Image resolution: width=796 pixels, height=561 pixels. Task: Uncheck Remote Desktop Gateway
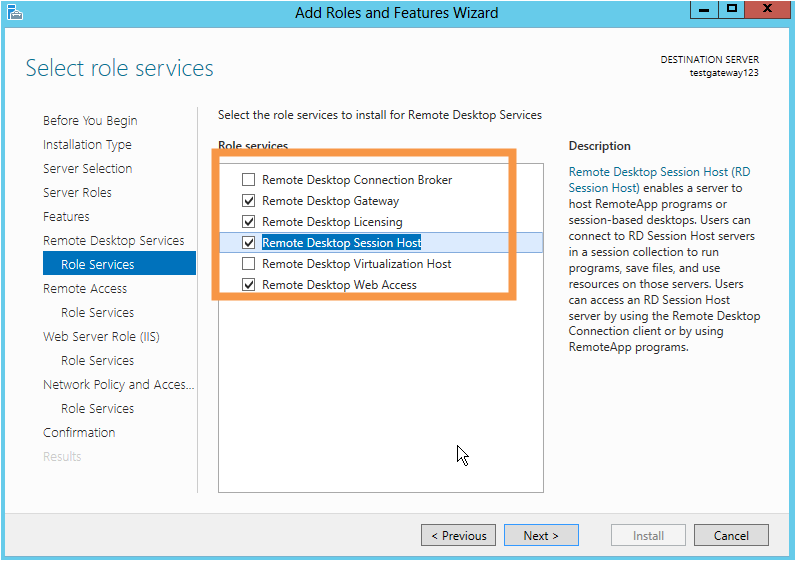248,201
